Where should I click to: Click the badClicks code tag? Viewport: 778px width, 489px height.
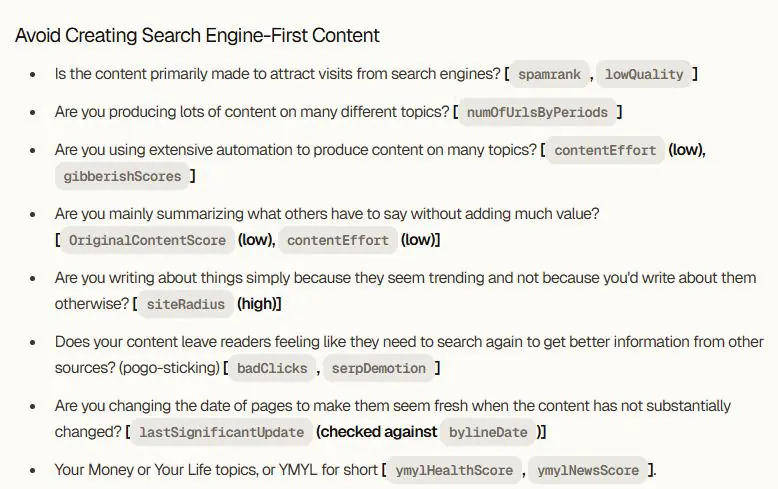271,368
